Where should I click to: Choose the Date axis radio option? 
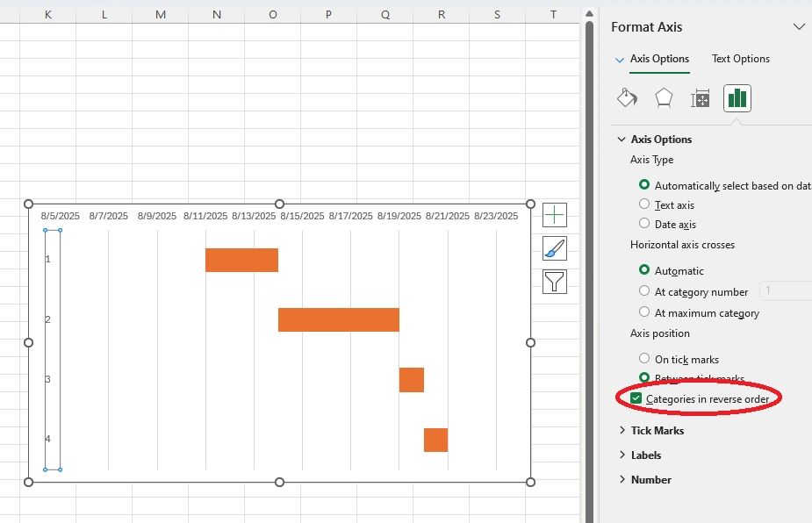645,224
